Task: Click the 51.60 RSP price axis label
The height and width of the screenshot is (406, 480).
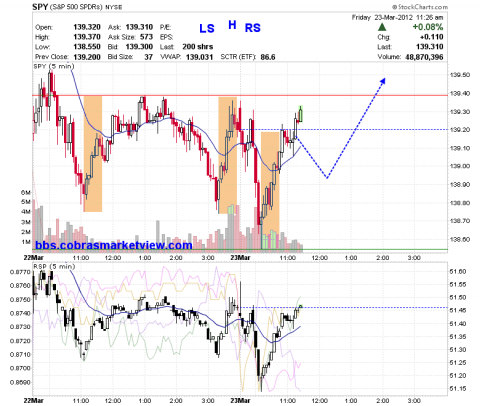Action: (x=458, y=272)
